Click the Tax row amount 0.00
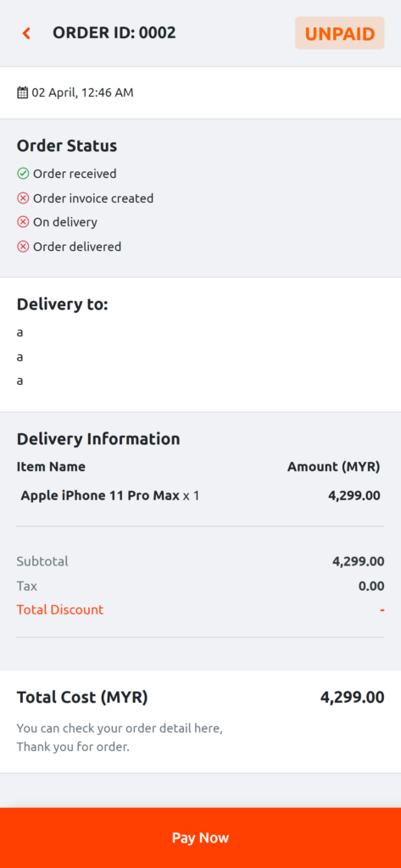This screenshot has height=868, width=401. 371,586
